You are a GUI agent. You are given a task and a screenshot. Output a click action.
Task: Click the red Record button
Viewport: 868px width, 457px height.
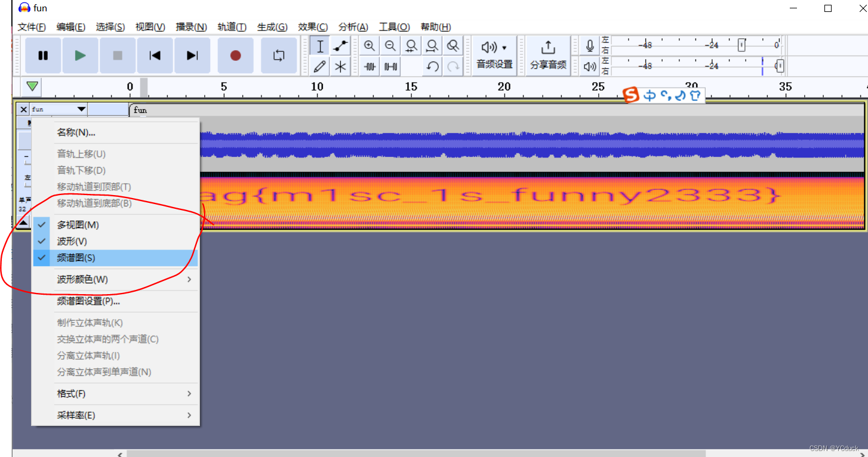pyautogui.click(x=235, y=55)
